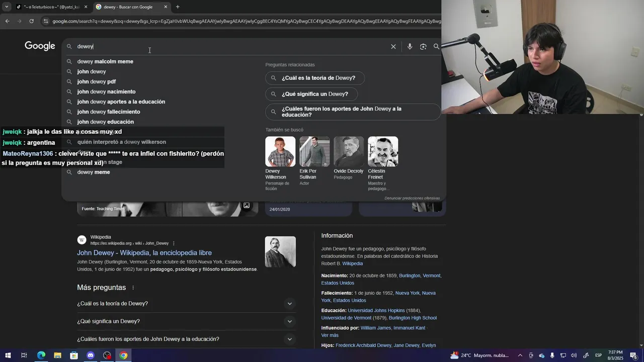
Task: Launch Microsoft Edge from the taskbar
Action: point(41,355)
